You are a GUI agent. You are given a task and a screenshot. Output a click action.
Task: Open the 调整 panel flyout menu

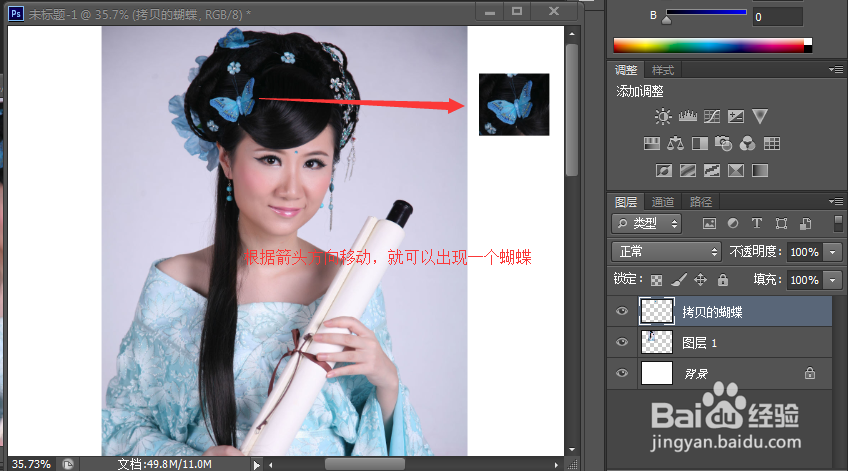tap(836, 69)
